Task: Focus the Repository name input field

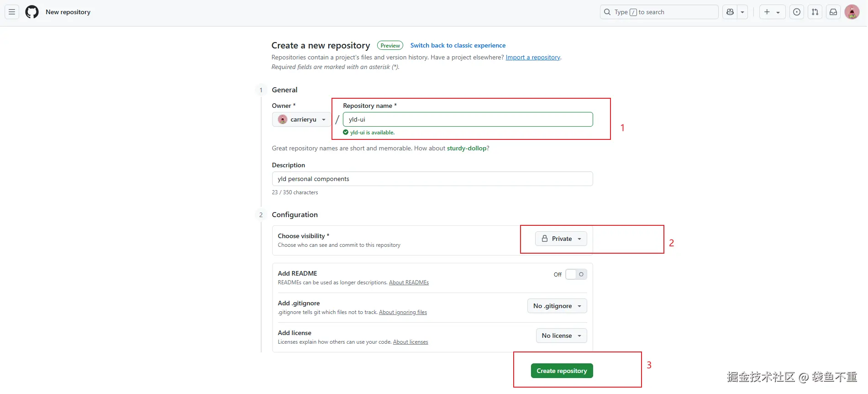Action: point(468,119)
